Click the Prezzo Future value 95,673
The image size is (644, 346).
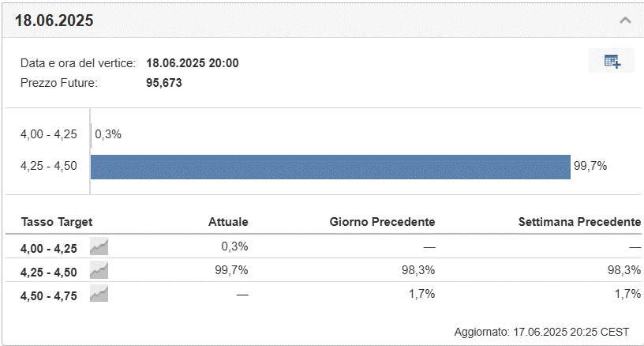pyautogui.click(x=164, y=83)
